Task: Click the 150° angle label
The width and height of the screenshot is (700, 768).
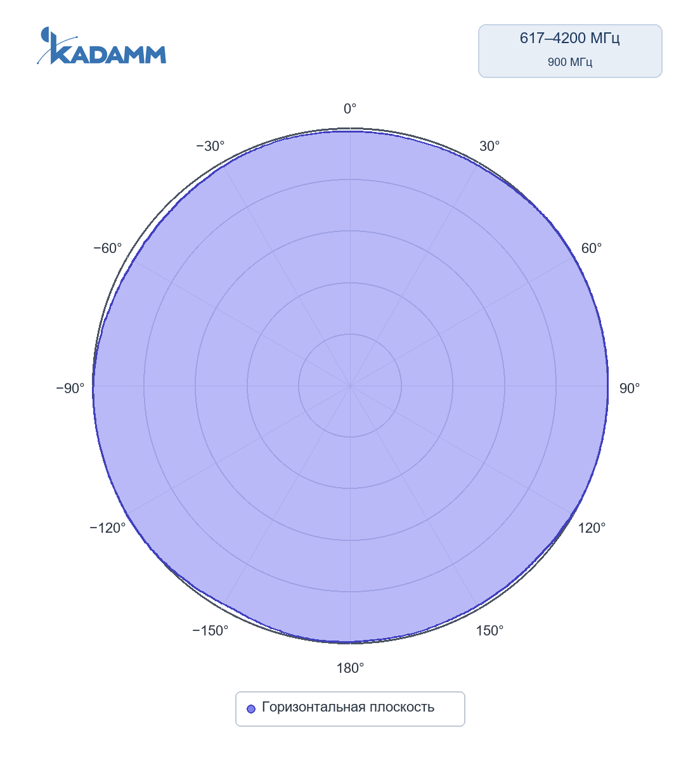Action: tap(490, 630)
